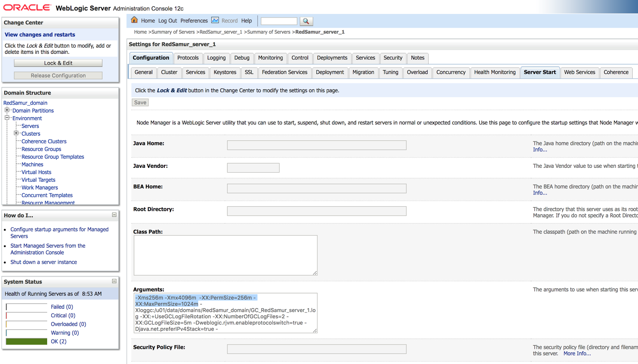Select the SSL subtab
The height and width of the screenshot is (364, 638).
point(249,72)
